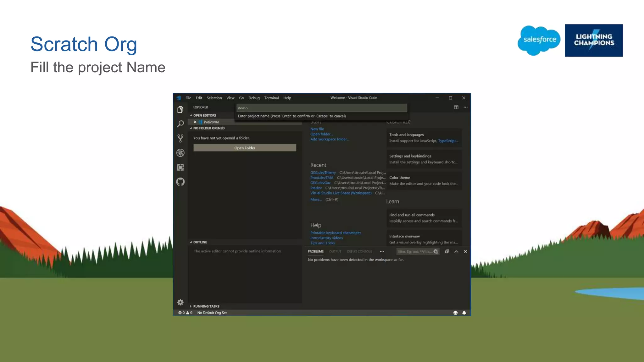Screen dimensions: 644x362
Task: Click the TypeScript link in Tools and languages
Action: 448,141
